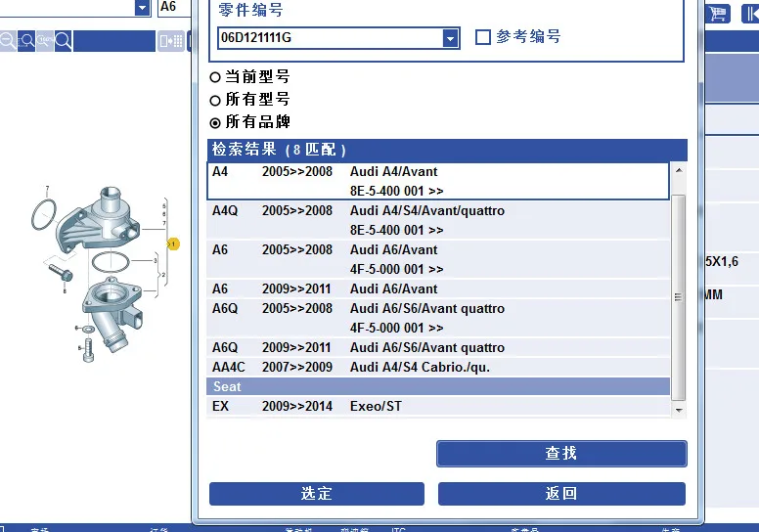Viewport: 759px width, 532px height.
Task: Click the zoom-to-region magnifier icon
Action: pos(26,41)
